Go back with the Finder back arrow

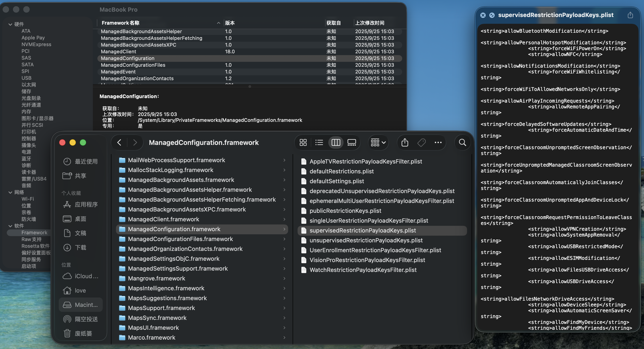(119, 142)
